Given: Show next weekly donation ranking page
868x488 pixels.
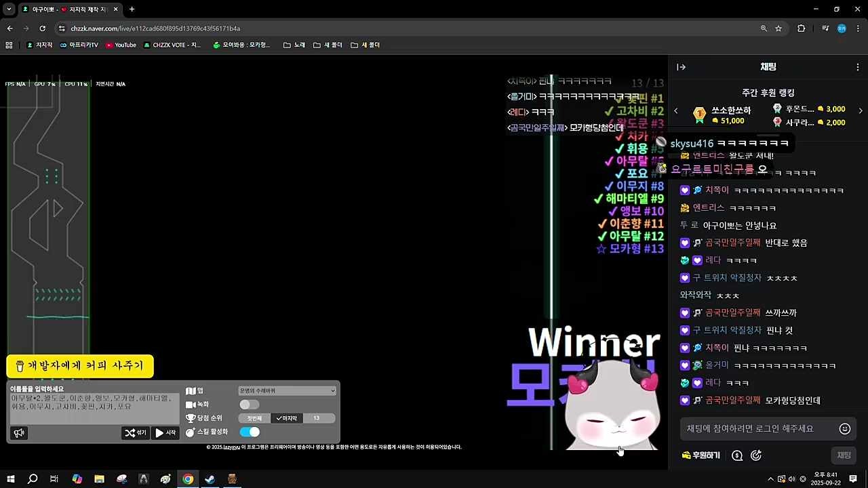Looking at the screenshot, I should pos(861,110).
